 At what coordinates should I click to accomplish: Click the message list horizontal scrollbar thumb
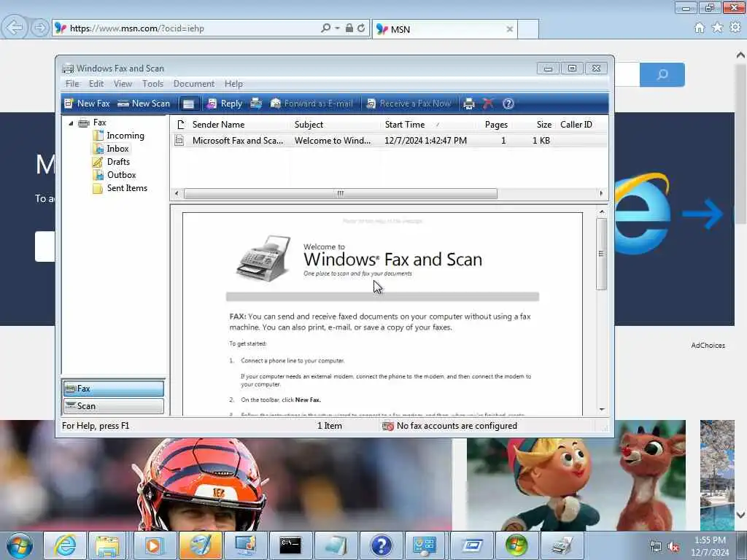click(340, 193)
